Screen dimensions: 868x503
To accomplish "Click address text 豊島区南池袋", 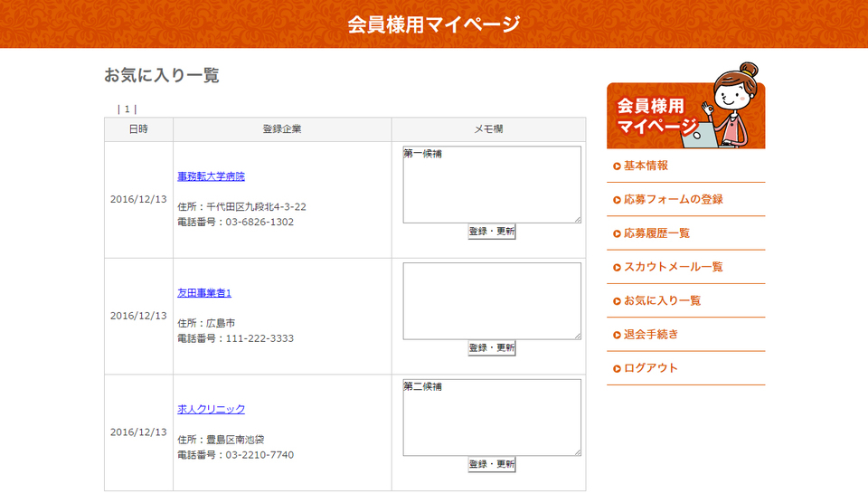I will coord(235,440).
